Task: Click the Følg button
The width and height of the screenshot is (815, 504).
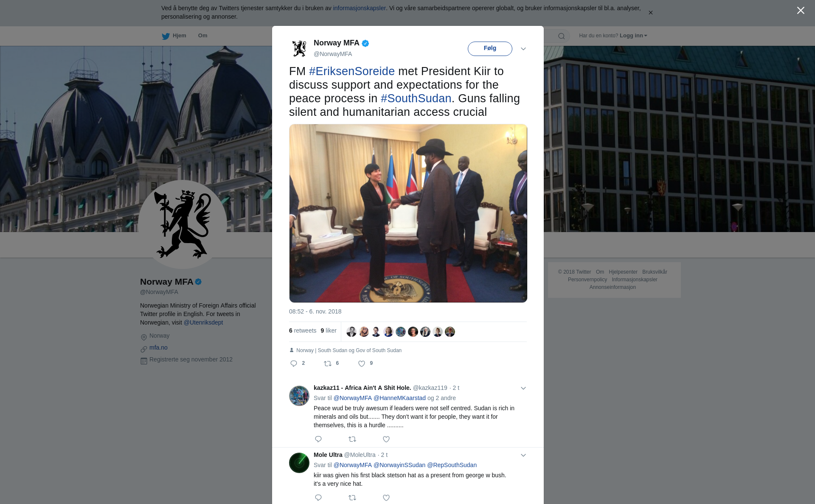Action: [490, 48]
